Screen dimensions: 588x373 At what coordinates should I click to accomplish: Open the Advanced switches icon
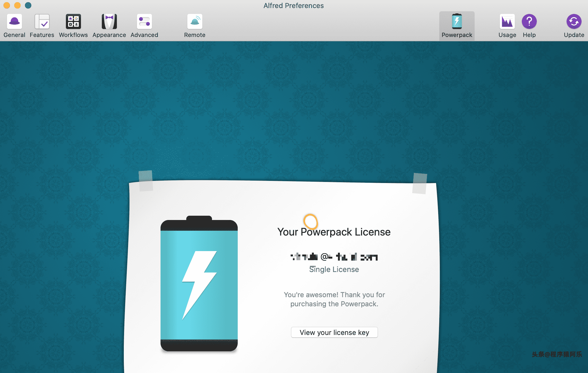tap(144, 21)
